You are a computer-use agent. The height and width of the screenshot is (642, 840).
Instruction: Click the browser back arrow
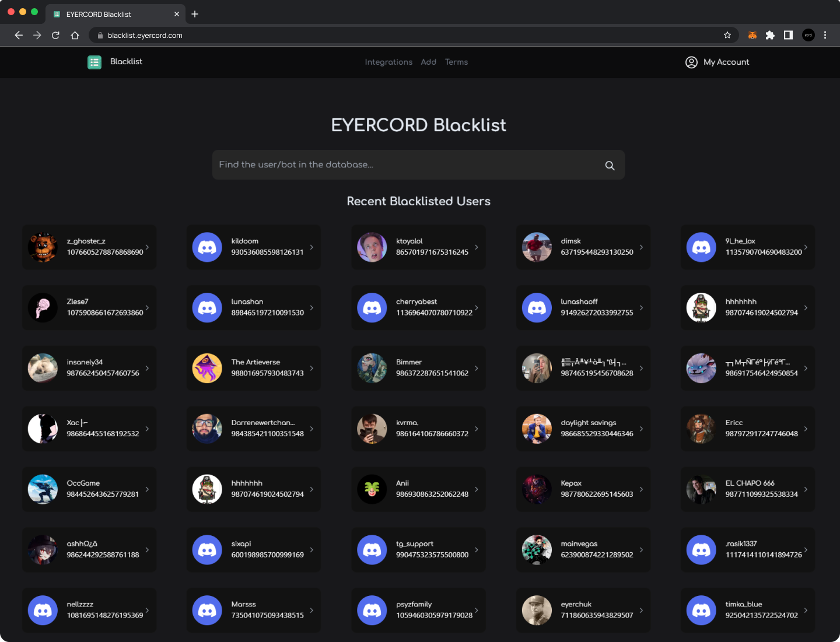tap(19, 36)
